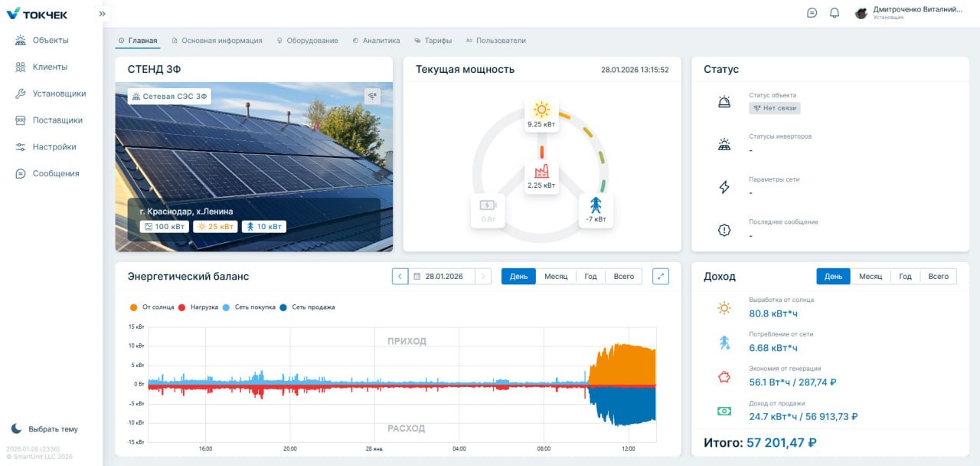Open the date picker showing 28.01.2026
The width and height of the screenshot is (980, 466).
(x=441, y=276)
